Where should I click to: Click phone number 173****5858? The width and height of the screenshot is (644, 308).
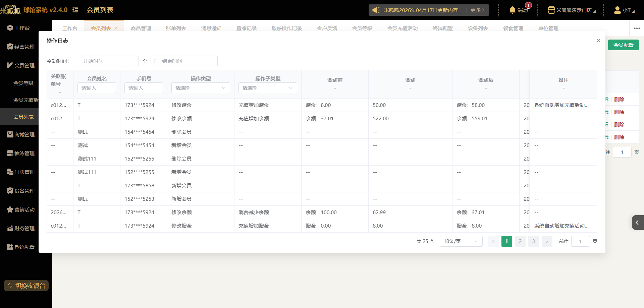coord(139,185)
